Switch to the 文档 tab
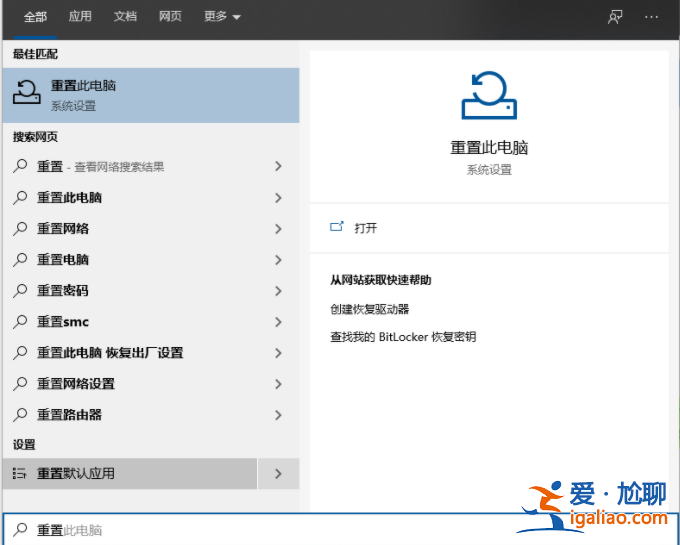The image size is (680, 545). point(125,16)
